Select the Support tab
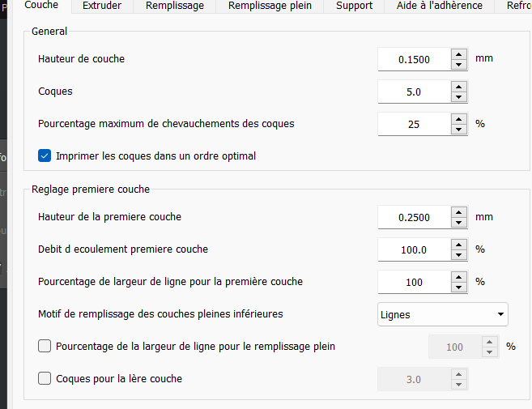Screen dimensions: 532x409 pyautogui.click(x=354, y=6)
